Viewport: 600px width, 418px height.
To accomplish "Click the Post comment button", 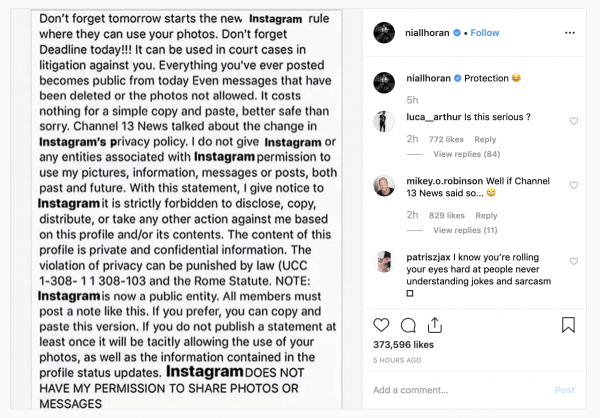I will pos(565,390).
